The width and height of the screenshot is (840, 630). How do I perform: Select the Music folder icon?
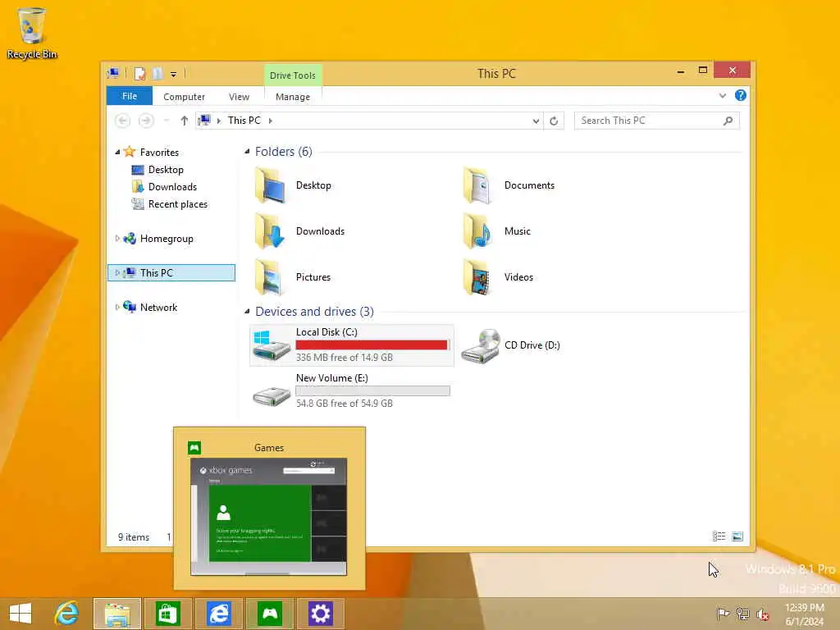(477, 231)
